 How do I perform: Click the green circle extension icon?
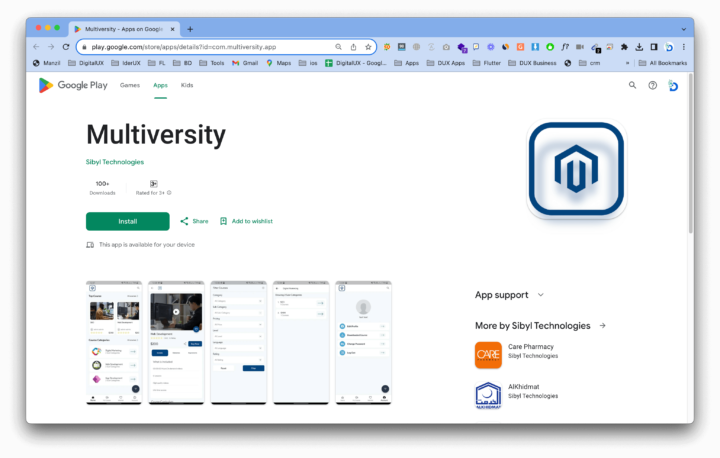[550, 47]
